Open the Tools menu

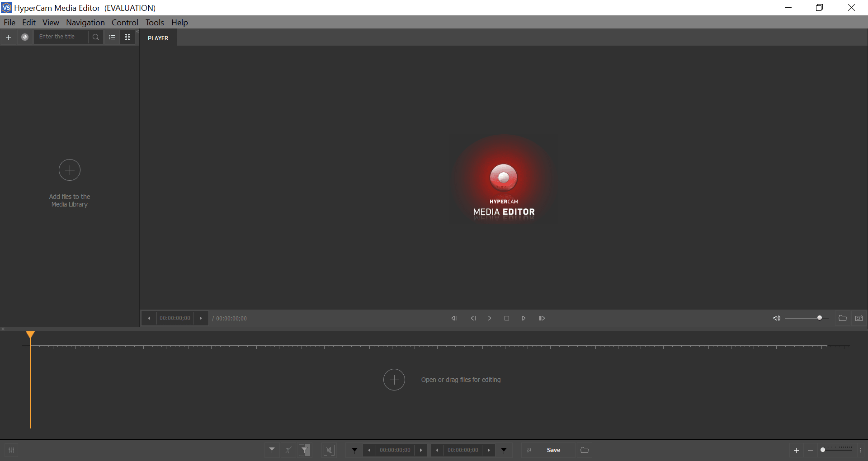point(155,23)
